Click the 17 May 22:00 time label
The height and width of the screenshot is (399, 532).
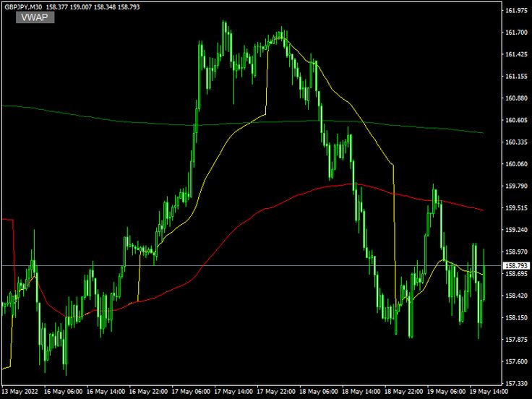point(276,391)
